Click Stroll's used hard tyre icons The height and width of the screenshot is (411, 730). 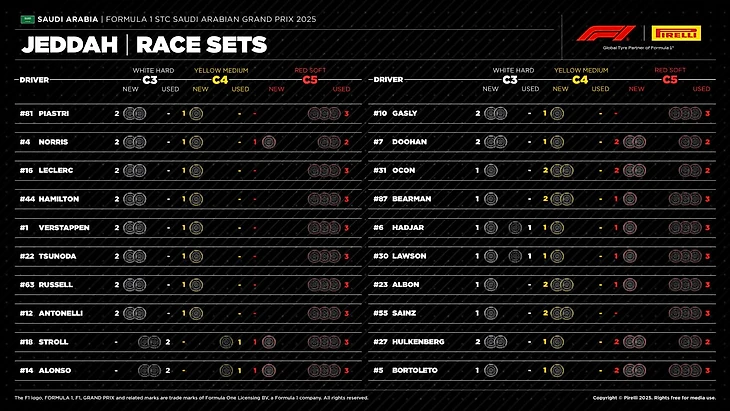(x=151, y=342)
